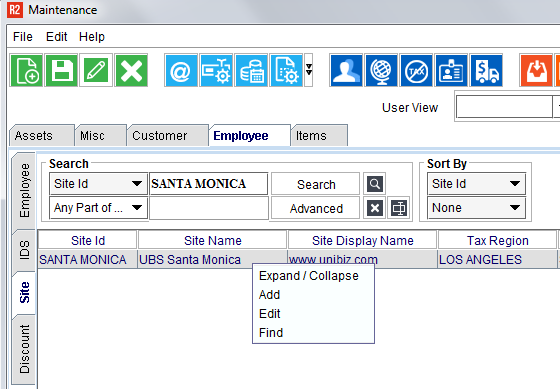Switch to the Assets tab
Image resolution: width=560 pixels, height=389 pixels.
coord(41,135)
